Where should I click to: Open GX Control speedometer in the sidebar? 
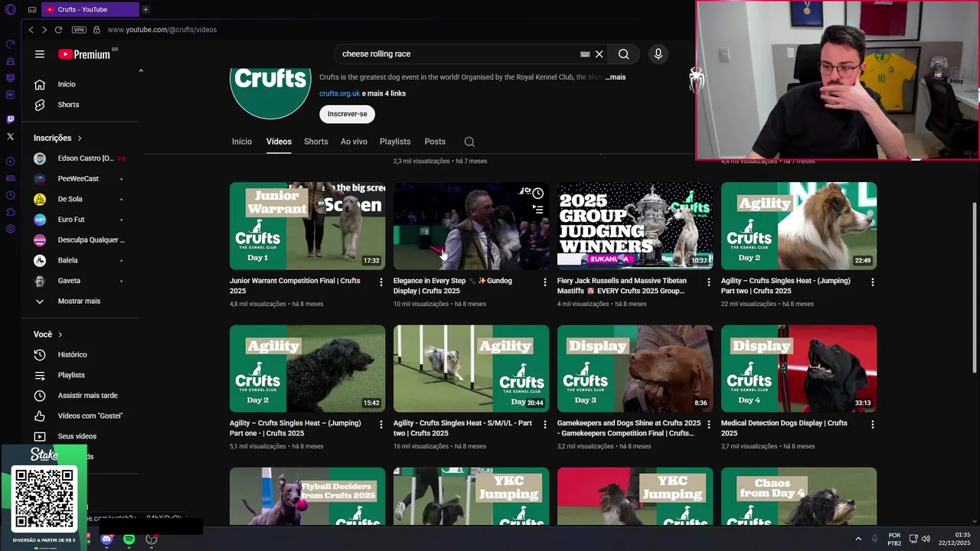(10, 44)
